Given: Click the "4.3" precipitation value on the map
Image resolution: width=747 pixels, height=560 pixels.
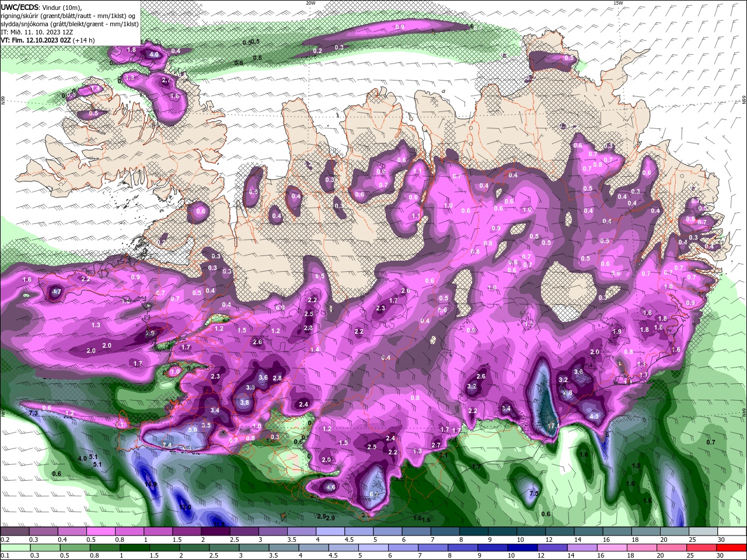Looking at the screenshot, I should (594, 416).
